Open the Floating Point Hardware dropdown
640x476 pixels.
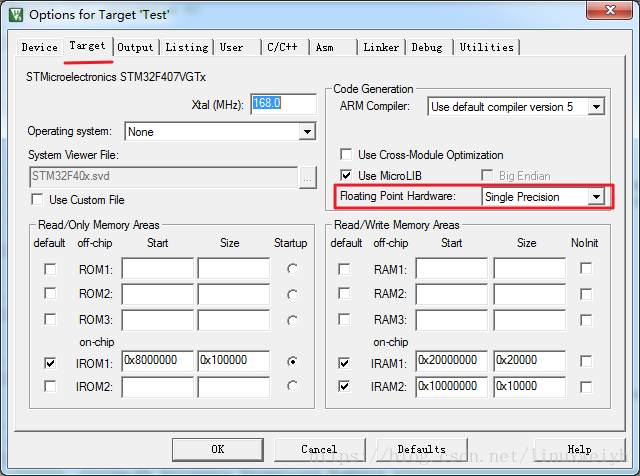coord(596,197)
